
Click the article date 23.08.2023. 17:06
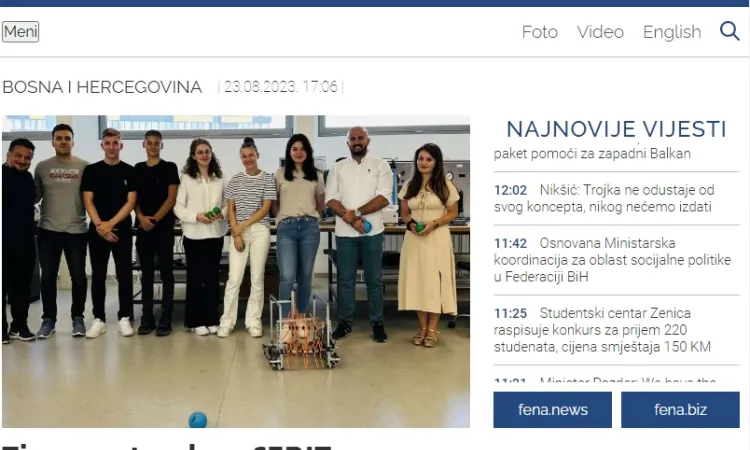pyautogui.click(x=281, y=87)
